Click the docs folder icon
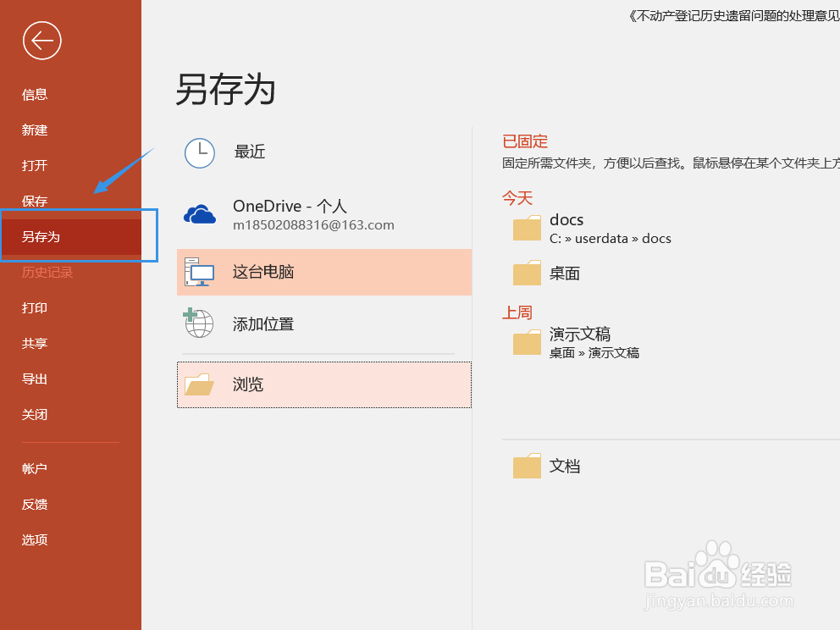 (x=528, y=228)
